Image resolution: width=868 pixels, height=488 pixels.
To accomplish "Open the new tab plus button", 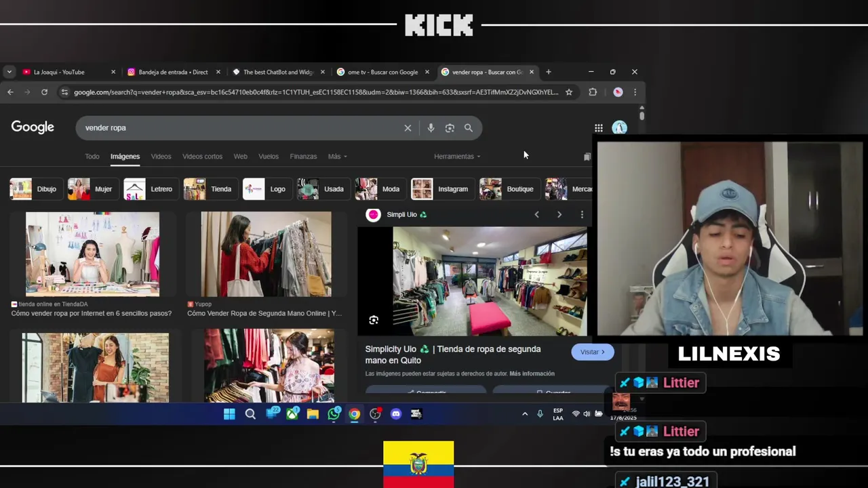I will click(549, 72).
